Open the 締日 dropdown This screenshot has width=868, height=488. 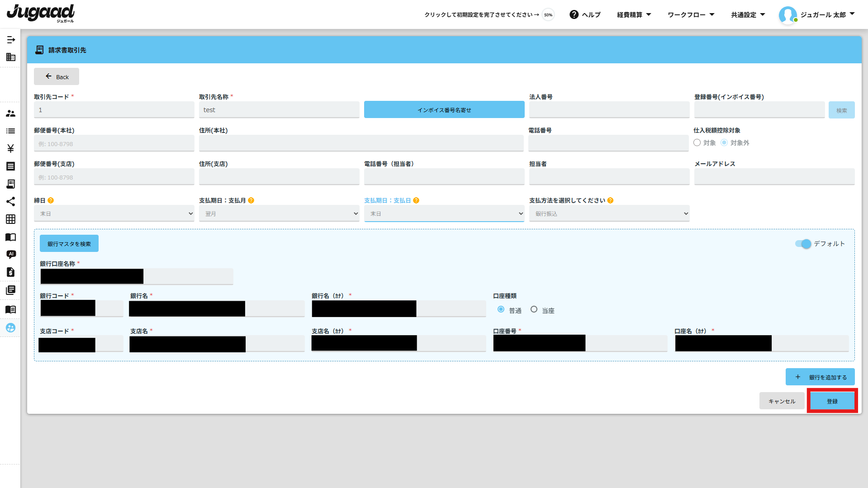114,213
